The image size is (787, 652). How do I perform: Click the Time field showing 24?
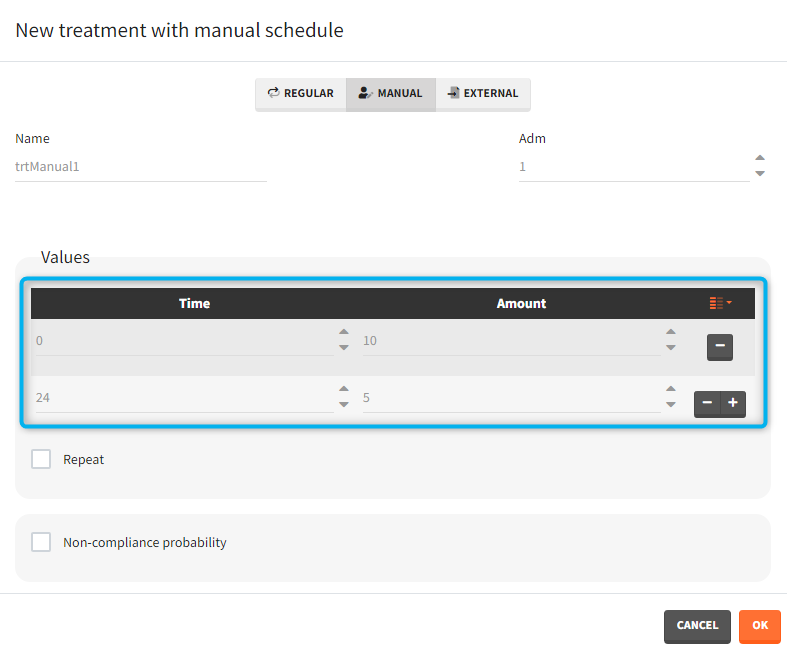(x=180, y=398)
